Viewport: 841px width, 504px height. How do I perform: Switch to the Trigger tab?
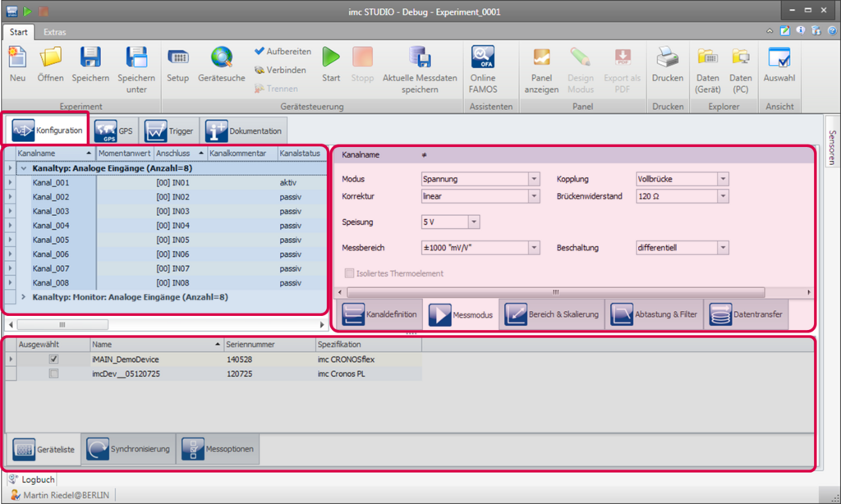pyautogui.click(x=168, y=131)
